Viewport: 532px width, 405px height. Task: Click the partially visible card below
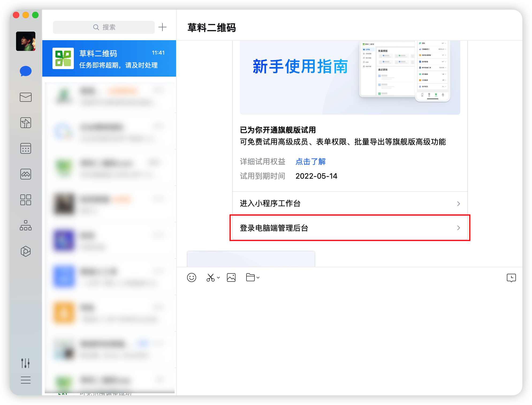click(251, 259)
